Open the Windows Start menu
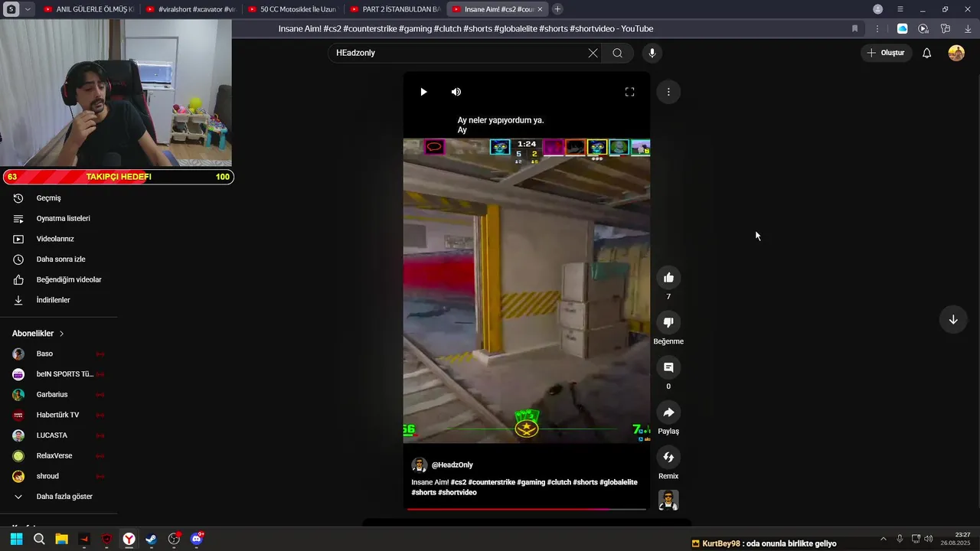The height and width of the screenshot is (551, 980). [x=16, y=539]
